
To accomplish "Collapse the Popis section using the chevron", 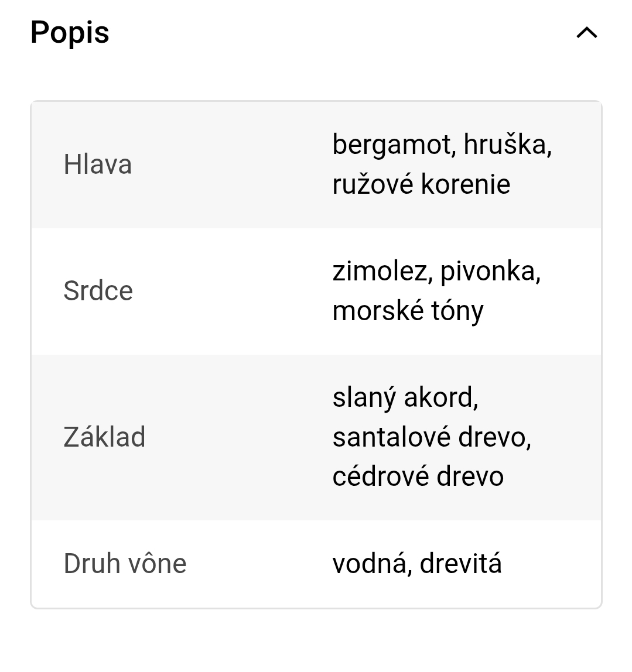I will pyautogui.click(x=587, y=33).
